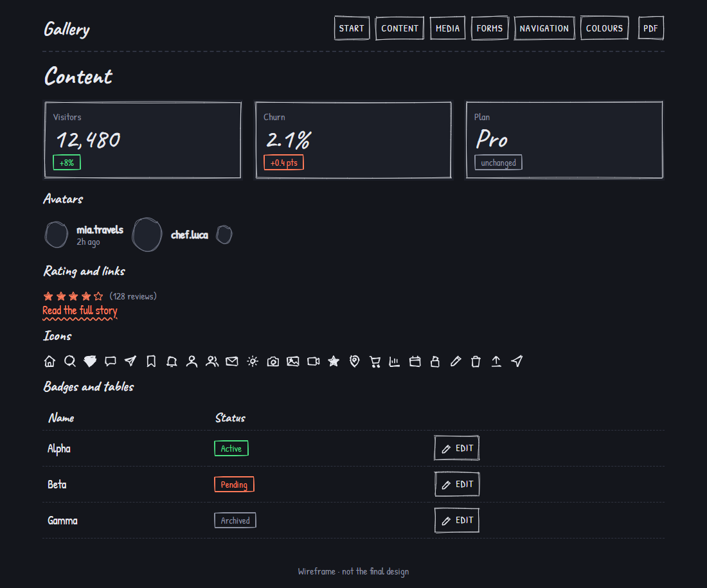The width and height of the screenshot is (707, 588).
Task: Click the 2.1% churn value
Action: (288, 140)
